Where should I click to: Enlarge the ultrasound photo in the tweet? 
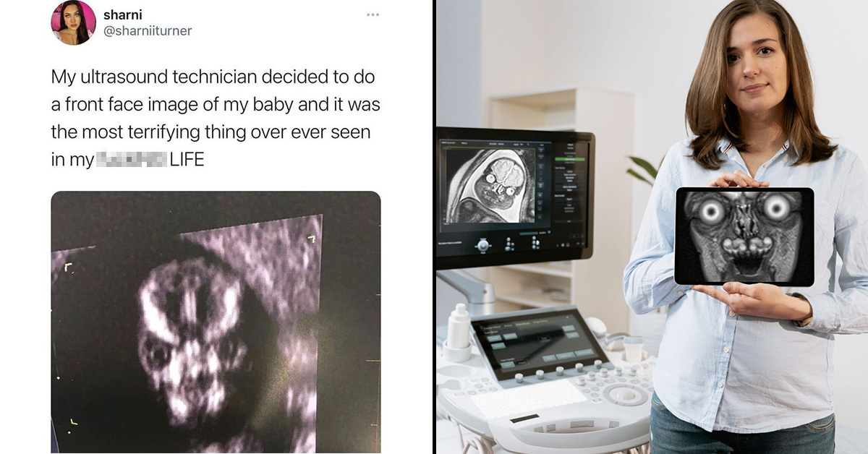(x=216, y=322)
